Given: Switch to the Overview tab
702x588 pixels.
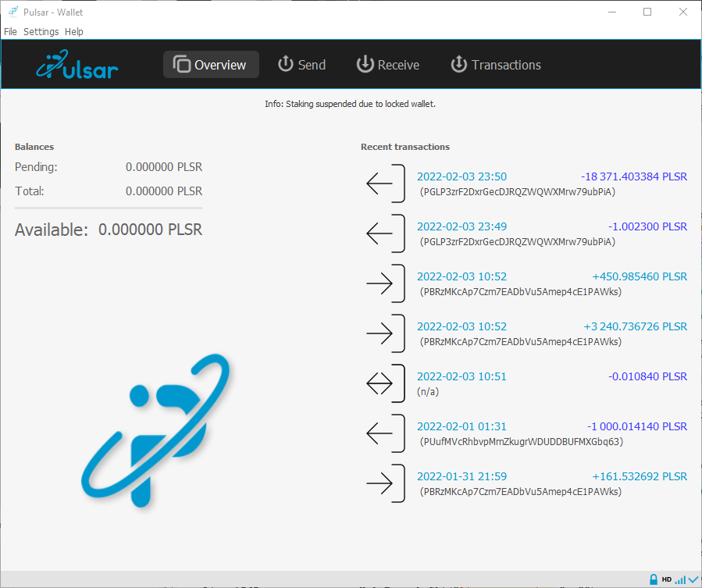Looking at the screenshot, I should [x=211, y=65].
